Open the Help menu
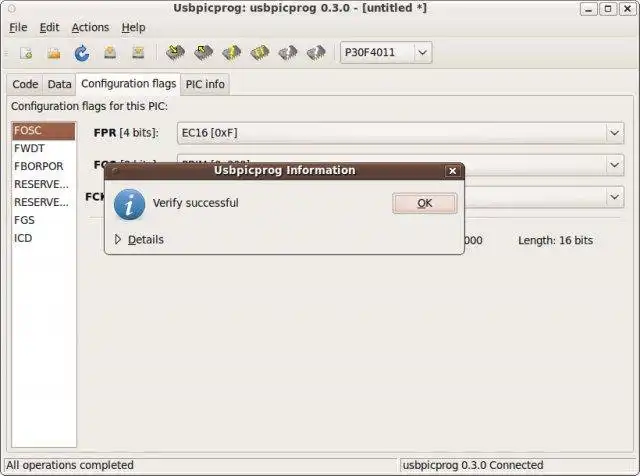This screenshot has height=476, width=640. pyautogui.click(x=133, y=27)
